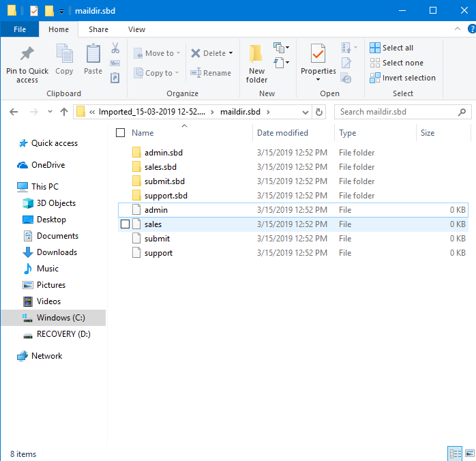Open the Copy to dropdown

click(156, 73)
